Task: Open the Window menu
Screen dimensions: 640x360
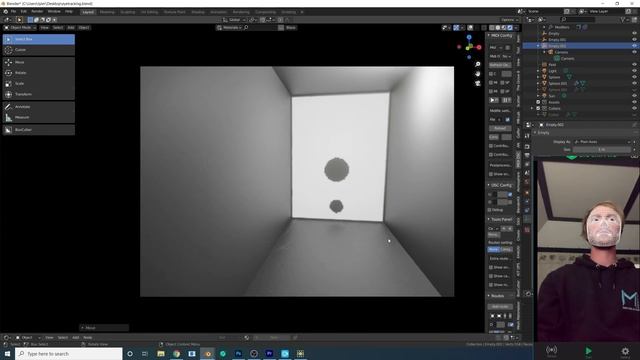Action: [54, 11]
